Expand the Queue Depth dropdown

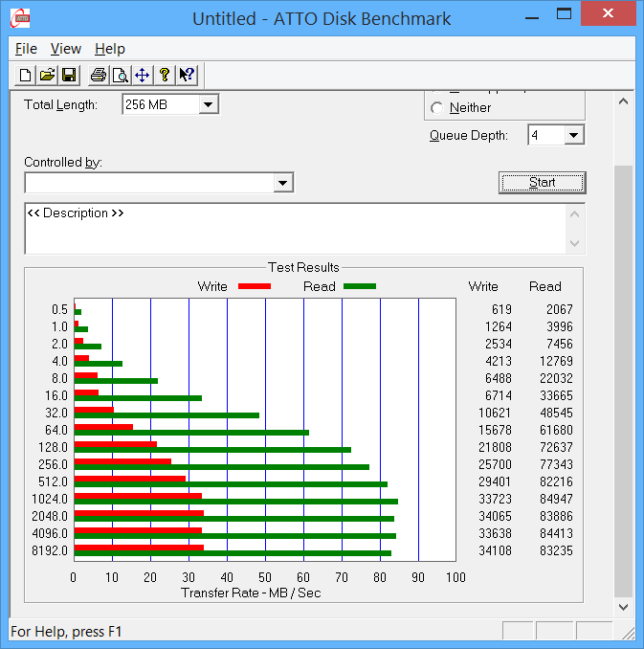point(573,135)
